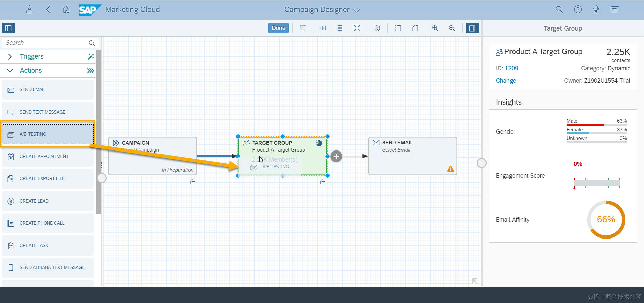This screenshot has height=303, width=644.
Task: Select the Send Text Message action
Action: 48,112
